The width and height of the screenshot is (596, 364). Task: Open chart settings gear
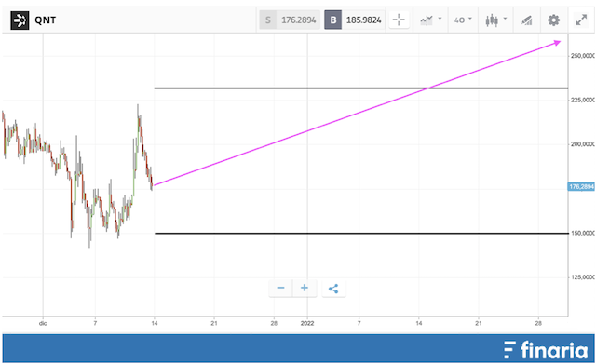tap(553, 20)
